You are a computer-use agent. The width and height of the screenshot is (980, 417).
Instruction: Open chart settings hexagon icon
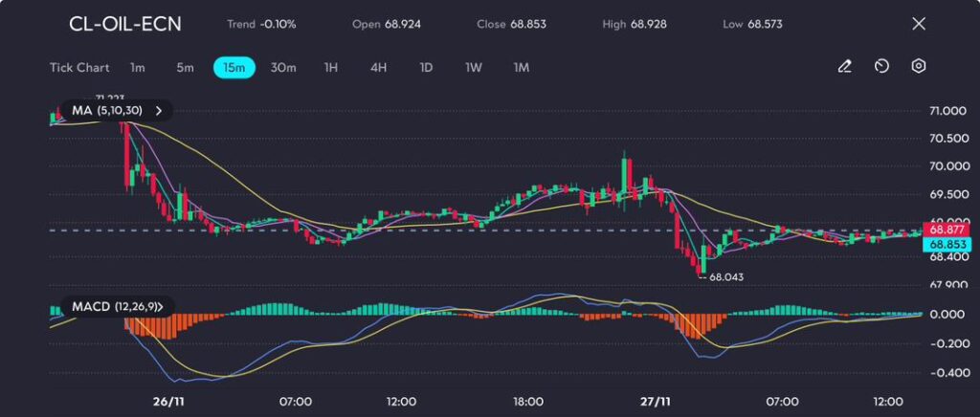point(919,67)
